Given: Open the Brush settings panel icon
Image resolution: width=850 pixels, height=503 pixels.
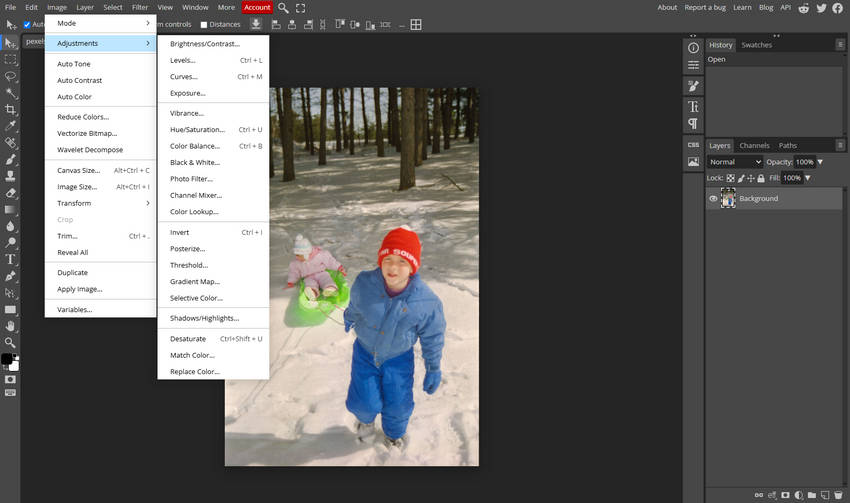Looking at the screenshot, I should tap(693, 86).
